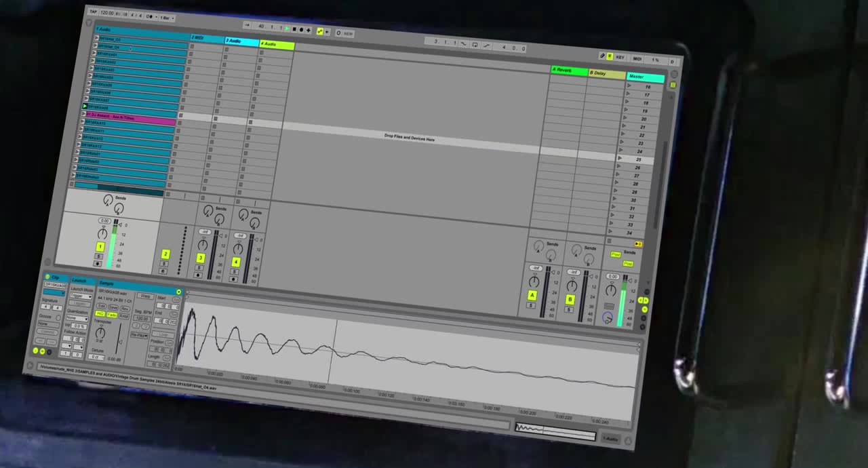Screen dimensions: 868x468
Task: Click the Warp button in Sample box
Action: point(144,296)
